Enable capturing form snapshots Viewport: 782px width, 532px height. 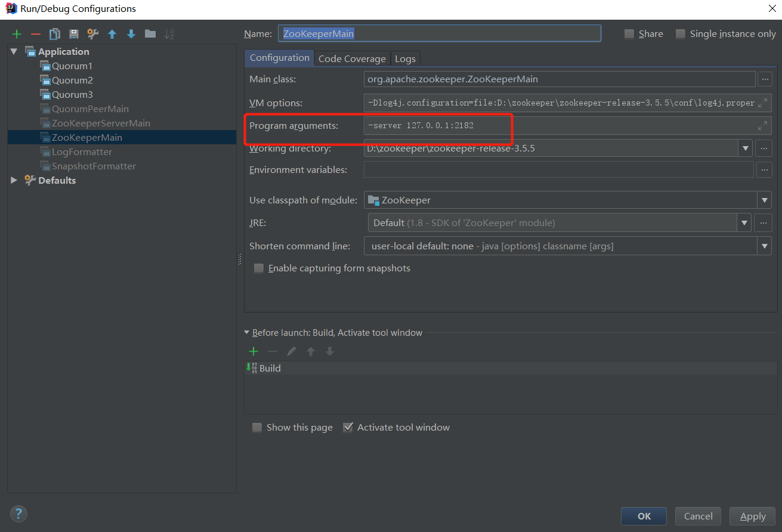(x=259, y=268)
